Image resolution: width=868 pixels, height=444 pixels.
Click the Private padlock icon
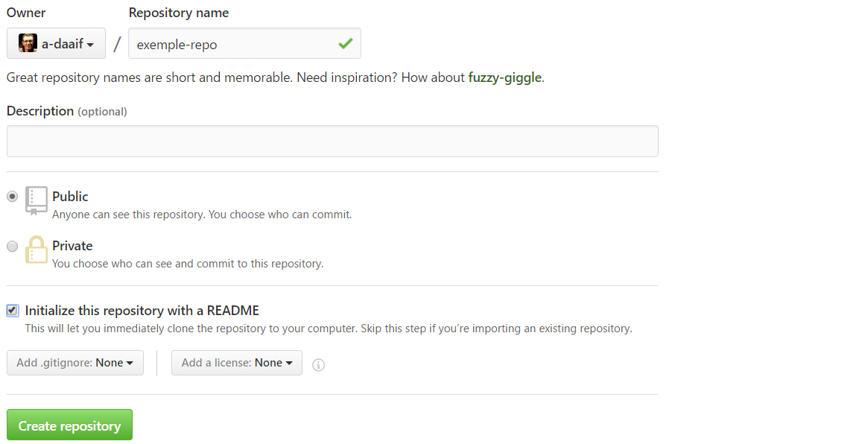click(36, 250)
